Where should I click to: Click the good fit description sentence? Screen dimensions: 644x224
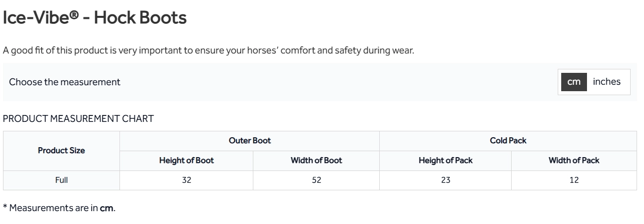pyautogui.click(x=208, y=51)
